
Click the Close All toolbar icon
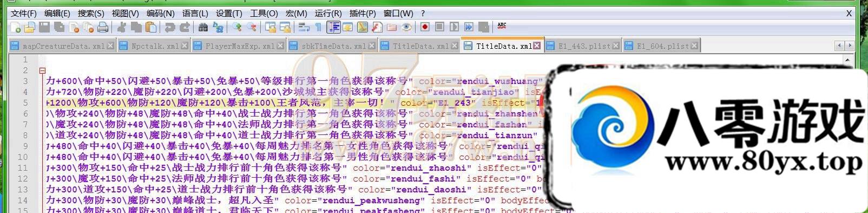(88, 27)
